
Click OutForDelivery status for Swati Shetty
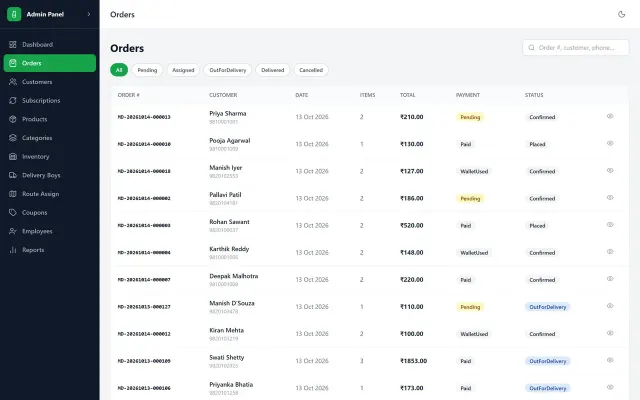(547, 361)
